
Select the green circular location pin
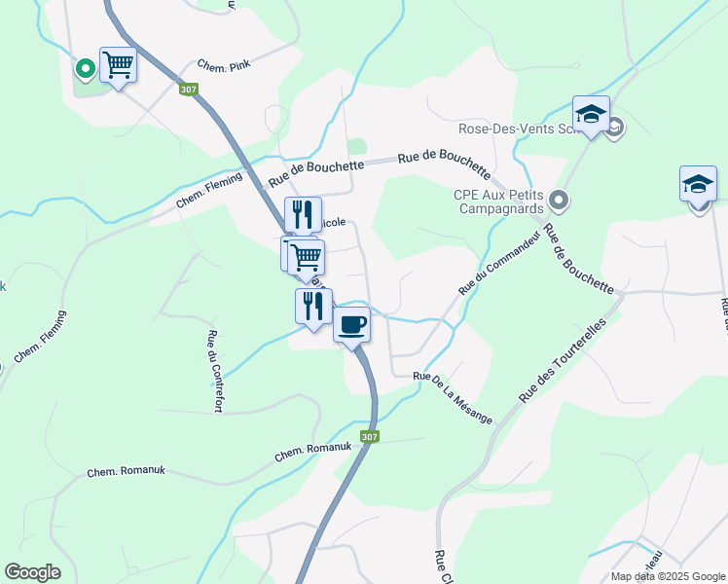click(x=86, y=69)
